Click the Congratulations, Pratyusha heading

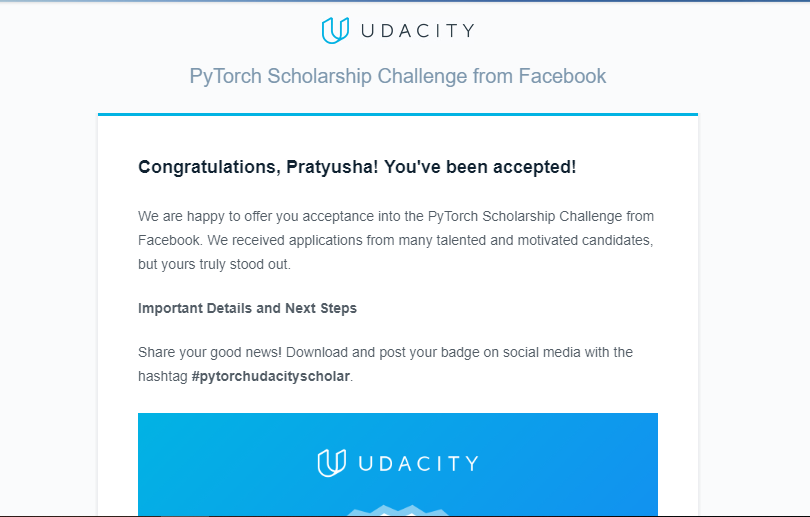[356, 167]
